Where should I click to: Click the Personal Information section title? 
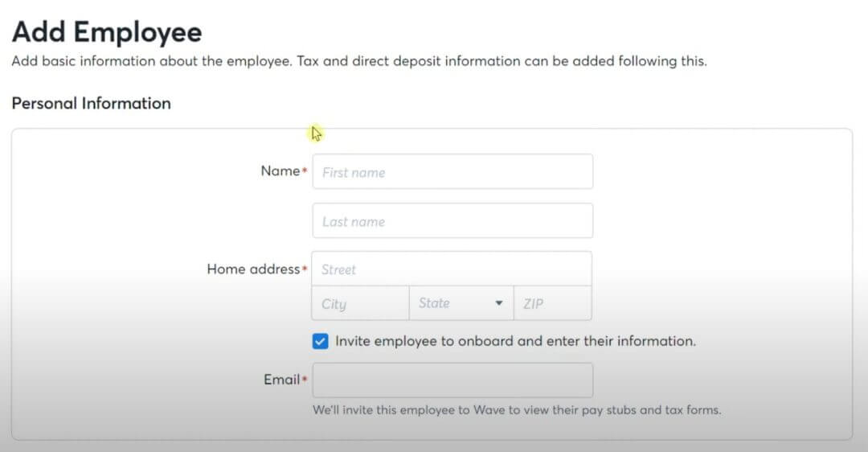(x=92, y=104)
